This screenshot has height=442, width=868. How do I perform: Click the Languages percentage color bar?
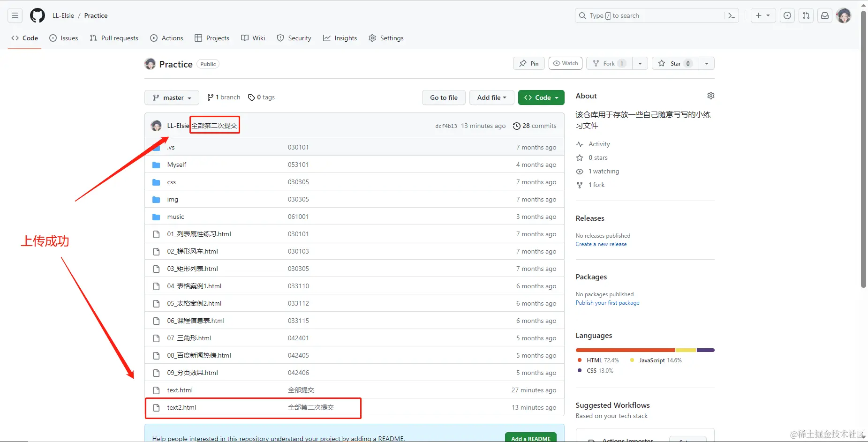click(645, 350)
